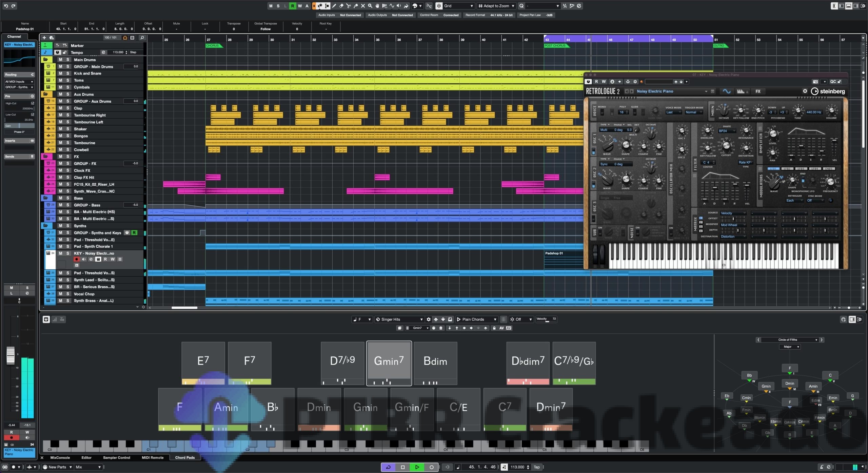
Task: Click the Add Track plus icon
Action: point(44,38)
